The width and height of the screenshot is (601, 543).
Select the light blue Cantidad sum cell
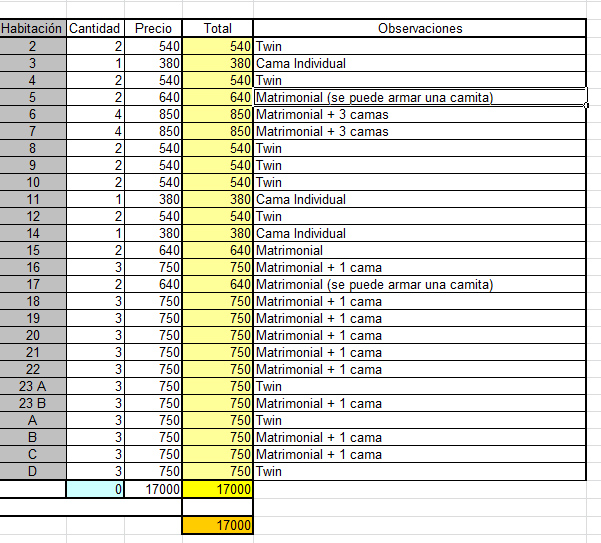coord(95,490)
